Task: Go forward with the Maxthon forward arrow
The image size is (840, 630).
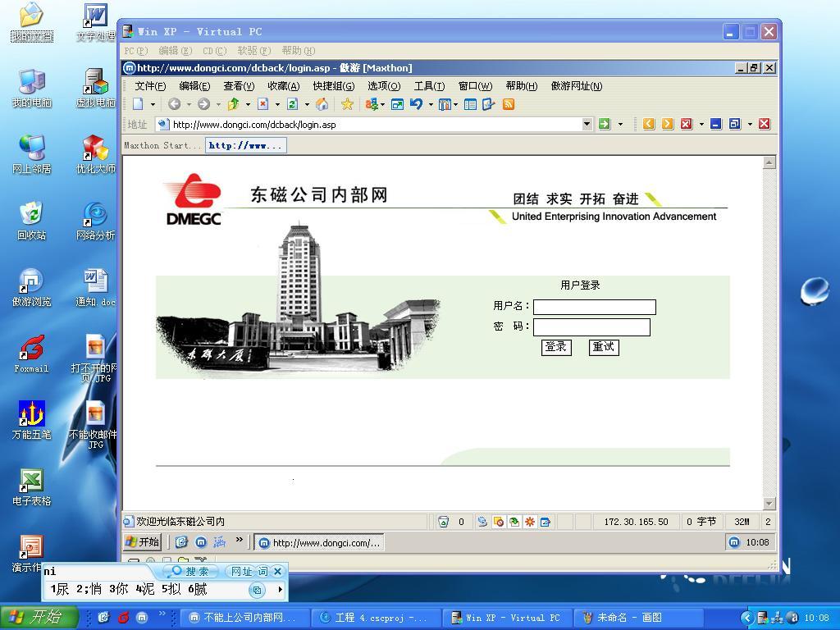Action: (x=203, y=104)
